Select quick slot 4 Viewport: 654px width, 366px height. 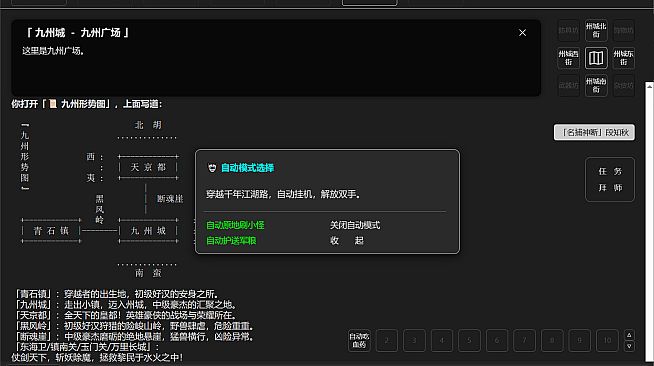pyautogui.click(x=442, y=341)
